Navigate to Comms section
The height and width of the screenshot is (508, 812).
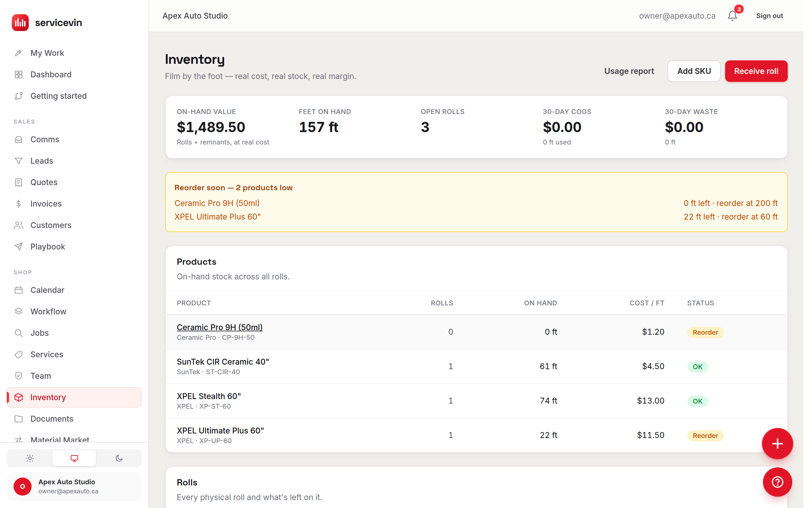(74, 139)
